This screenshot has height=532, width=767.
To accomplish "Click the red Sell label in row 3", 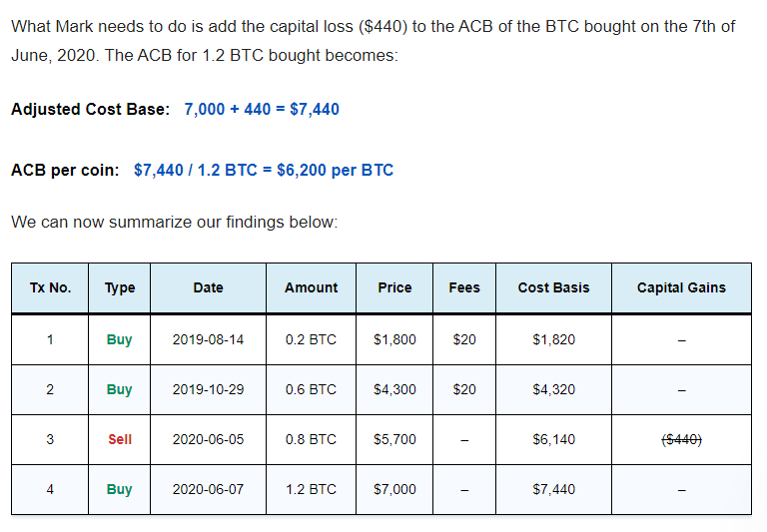I will point(120,439).
